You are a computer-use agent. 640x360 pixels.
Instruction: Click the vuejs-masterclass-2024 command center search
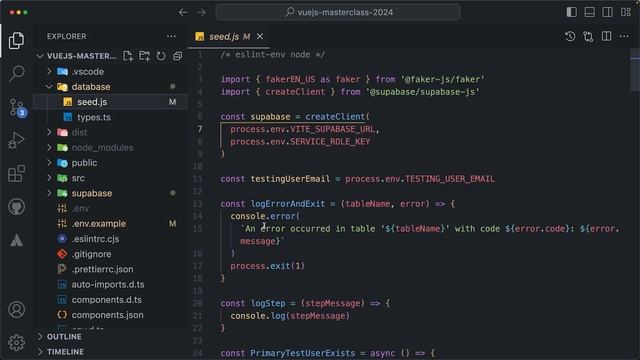tap(338, 12)
